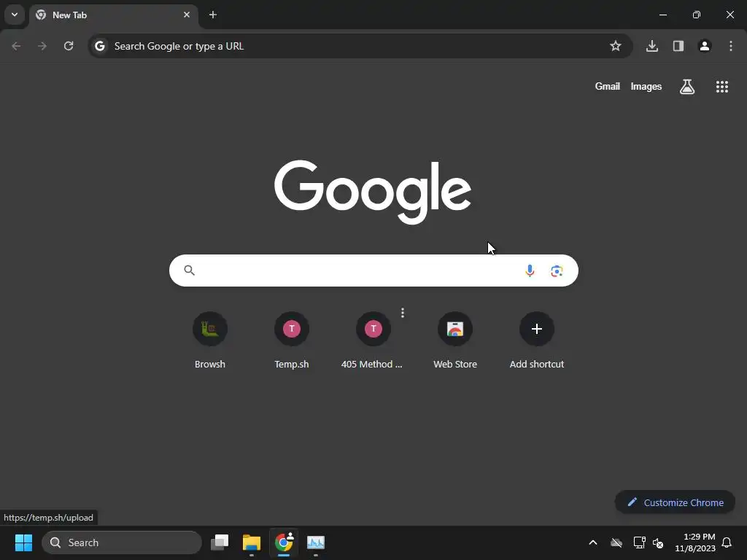Open more actions for 405 Method shortcut
Image resolution: width=747 pixels, height=560 pixels.
[x=403, y=313]
